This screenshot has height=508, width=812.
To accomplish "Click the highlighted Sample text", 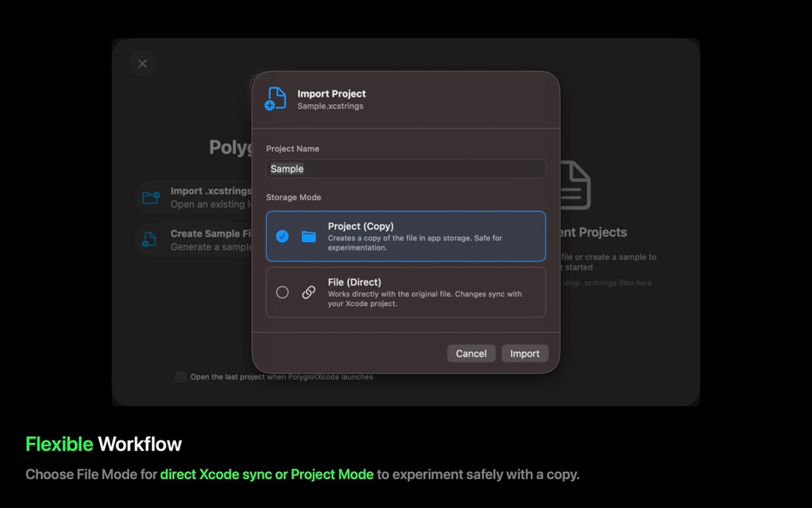I will click(x=286, y=168).
